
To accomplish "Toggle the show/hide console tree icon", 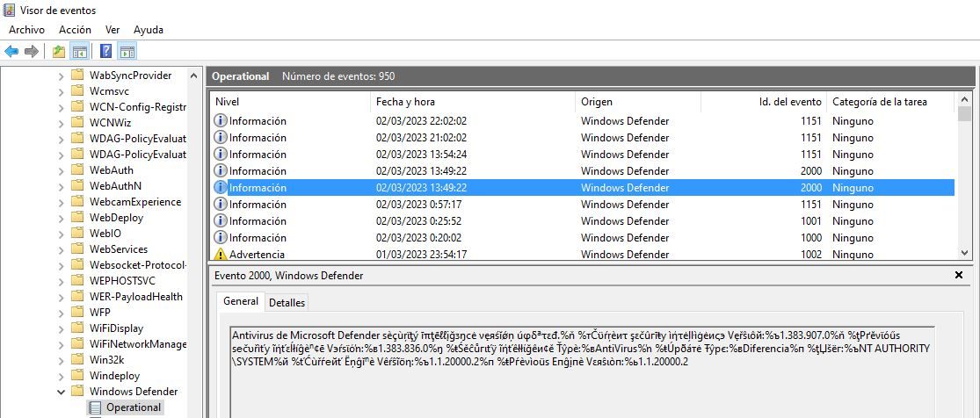I will [79, 51].
